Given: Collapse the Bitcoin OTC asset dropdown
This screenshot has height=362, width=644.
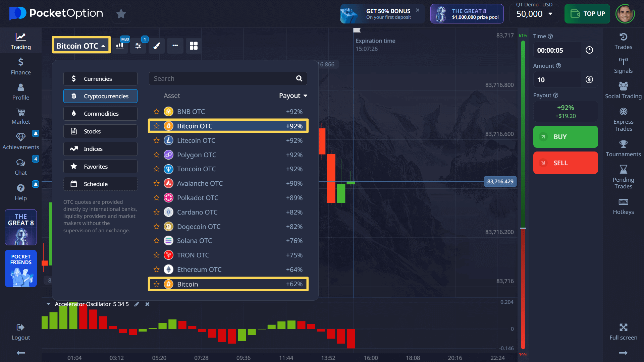Looking at the screenshot, I should (x=81, y=46).
